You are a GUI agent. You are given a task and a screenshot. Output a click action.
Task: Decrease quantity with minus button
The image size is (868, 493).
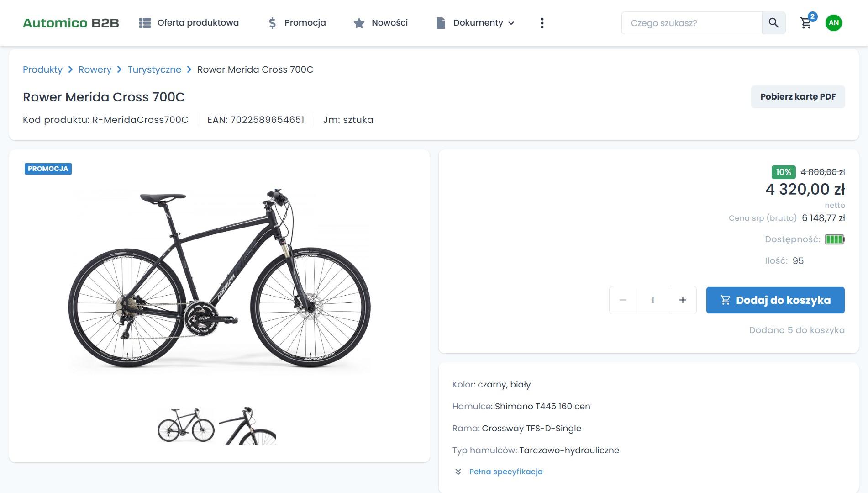[x=623, y=300]
